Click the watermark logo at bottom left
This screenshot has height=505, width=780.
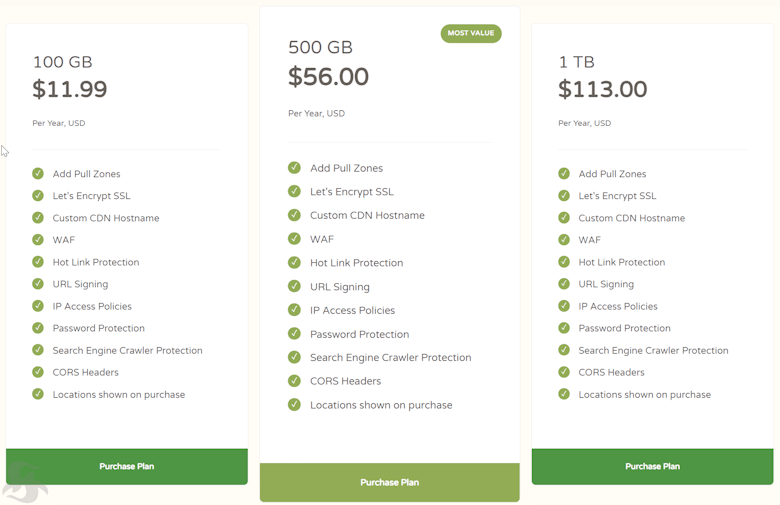(24, 482)
